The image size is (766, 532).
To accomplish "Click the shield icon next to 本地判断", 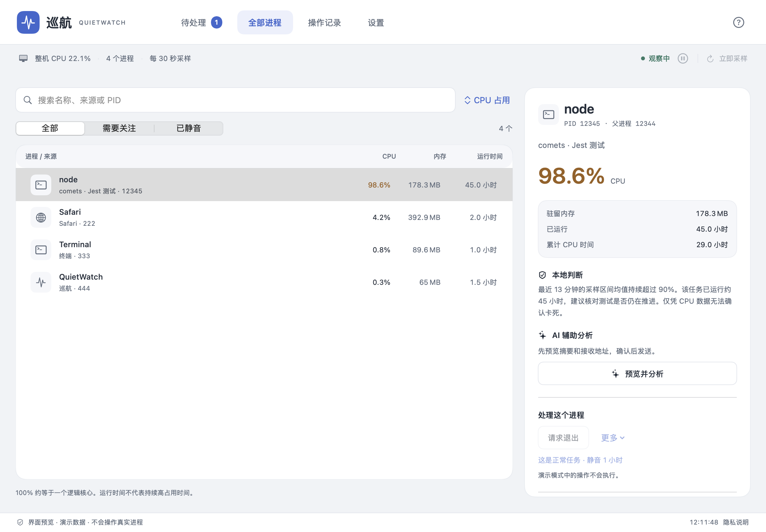I will 542,275.
